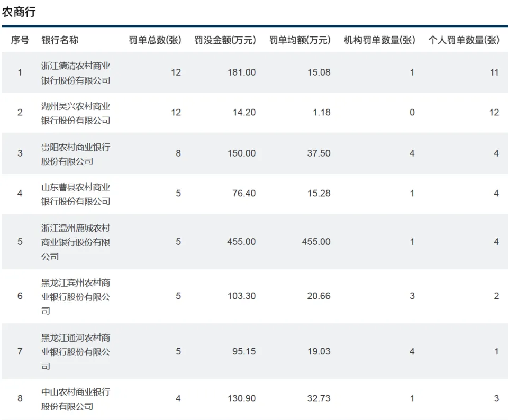Click total tickets 4 in 中山 row
Image resolution: width=508 pixels, height=420 pixels.
pos(178,398)
